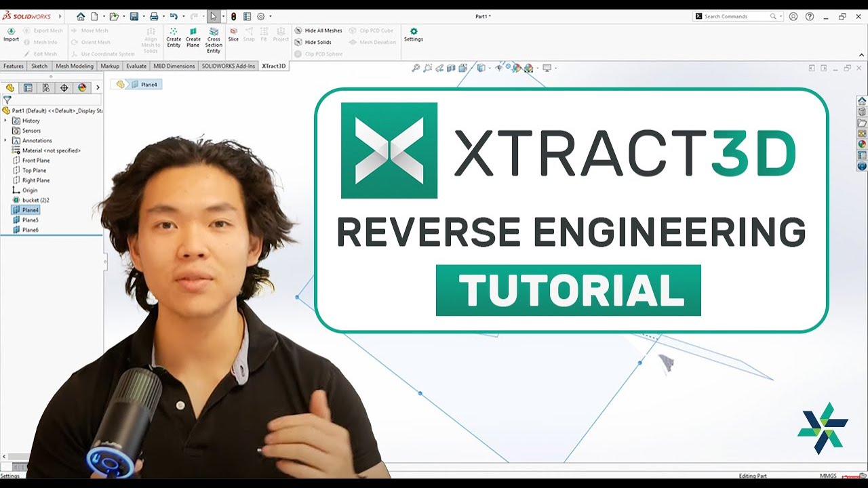Select the XTract3D tab
The height and width of the screenshot is (488, 868).
274,66
